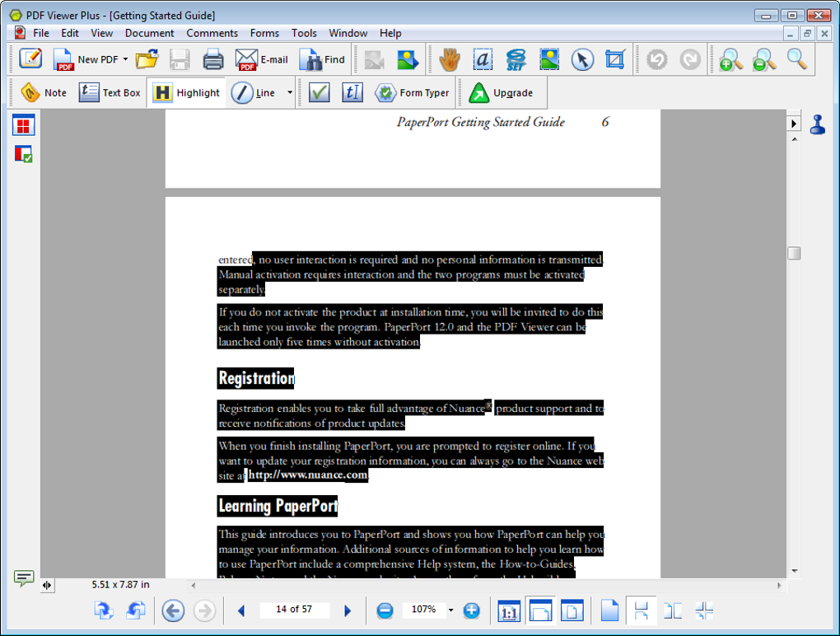Go to the next page arrow
Image resolution: width=840 pixels, height=636 pixels.
pos(348,610)
